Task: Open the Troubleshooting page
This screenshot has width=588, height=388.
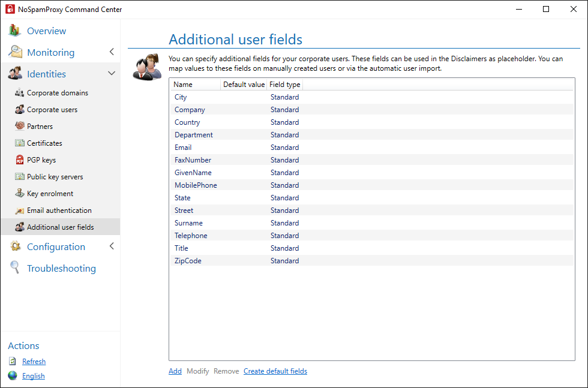Action: tap(61, 269)
